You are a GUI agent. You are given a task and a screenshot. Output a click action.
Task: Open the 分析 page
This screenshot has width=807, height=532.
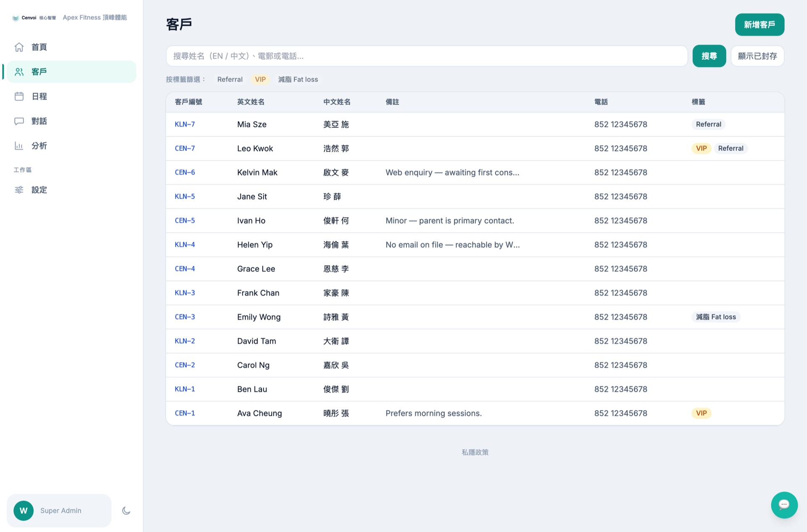pyautogui.click(x=71, y=146)
